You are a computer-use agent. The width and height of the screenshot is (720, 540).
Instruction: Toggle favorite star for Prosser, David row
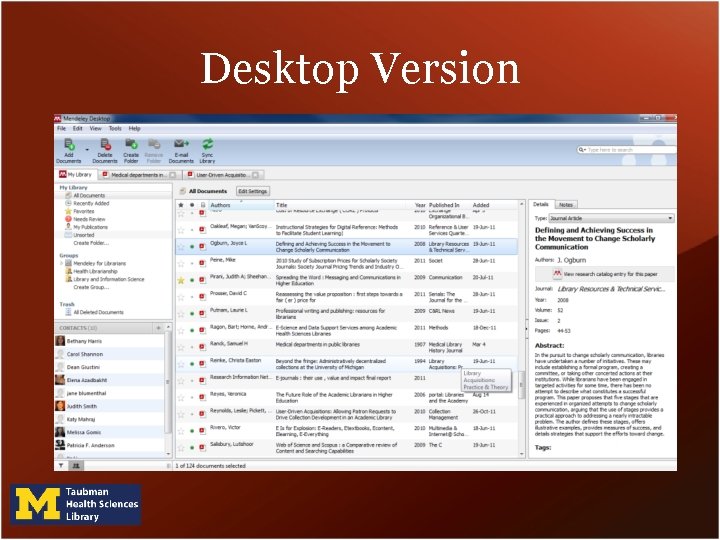click(181, 297)
